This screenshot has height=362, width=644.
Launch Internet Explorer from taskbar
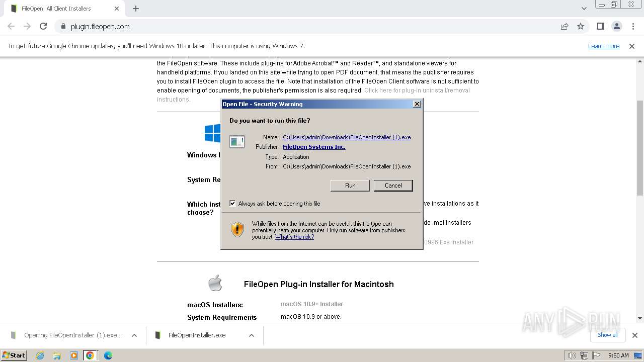[x=40, y=355]
